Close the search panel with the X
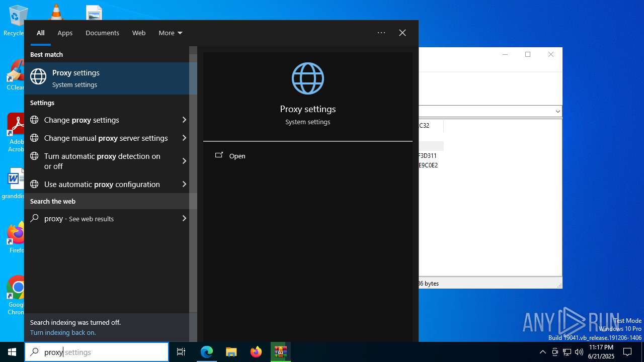The image size is (644, 362). click(x=403, y=33)
